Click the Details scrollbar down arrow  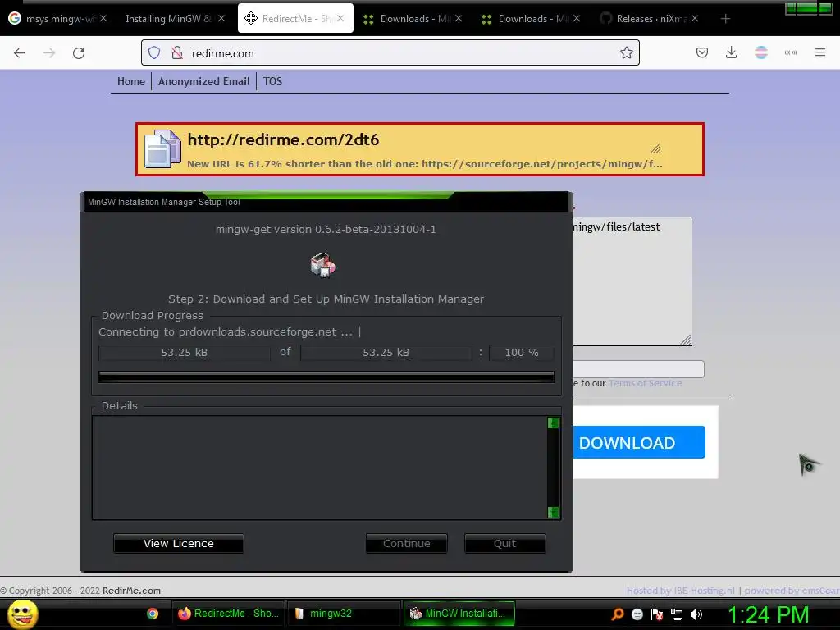coord(554,512)
